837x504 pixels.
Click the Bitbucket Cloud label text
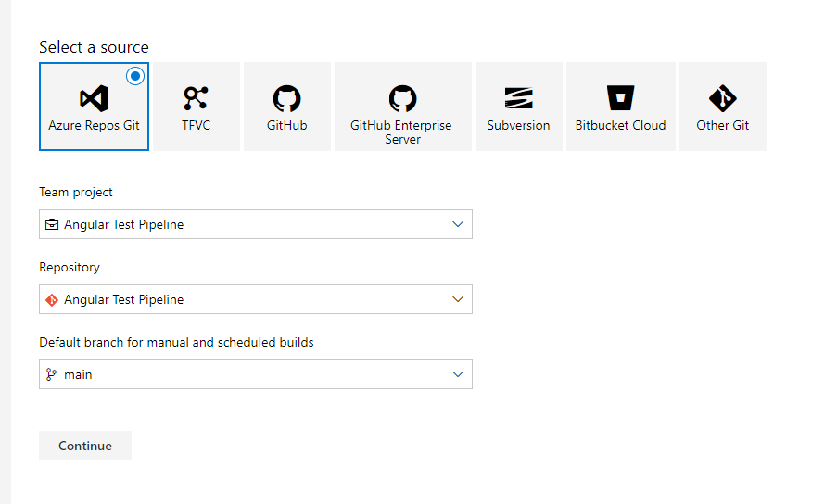620,125
